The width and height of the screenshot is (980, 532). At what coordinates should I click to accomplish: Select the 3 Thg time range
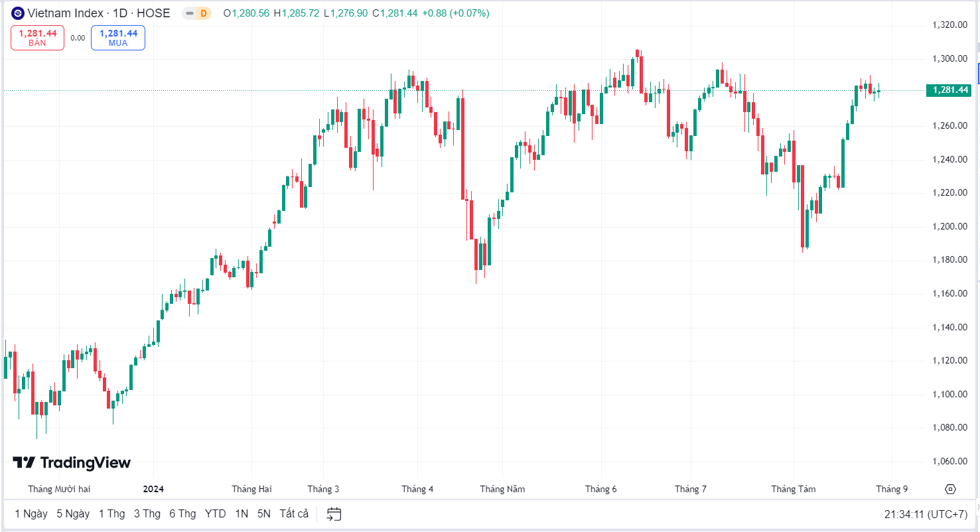coord(147,513)
